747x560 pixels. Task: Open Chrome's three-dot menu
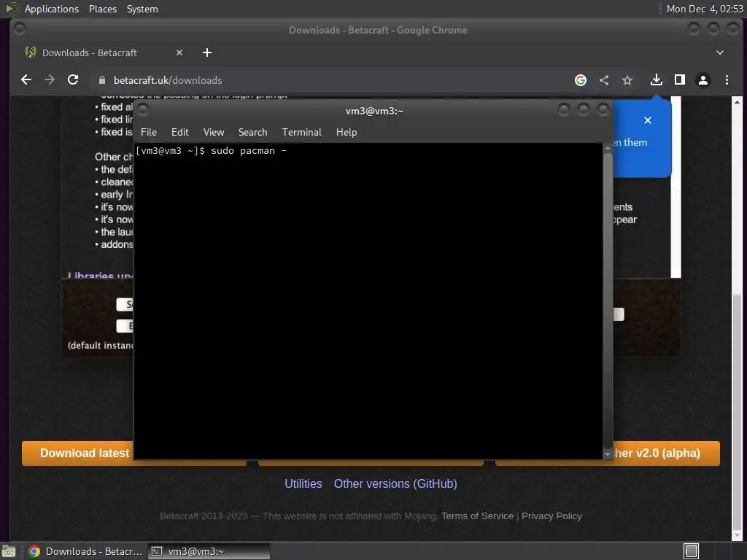tap(727, 80)
